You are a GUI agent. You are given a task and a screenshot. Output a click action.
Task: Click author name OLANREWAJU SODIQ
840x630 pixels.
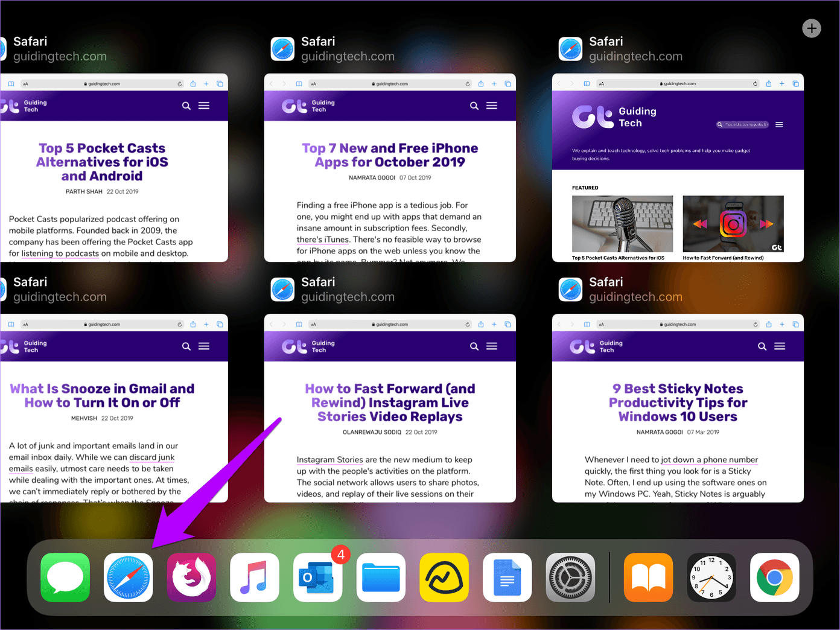point(372,432)
